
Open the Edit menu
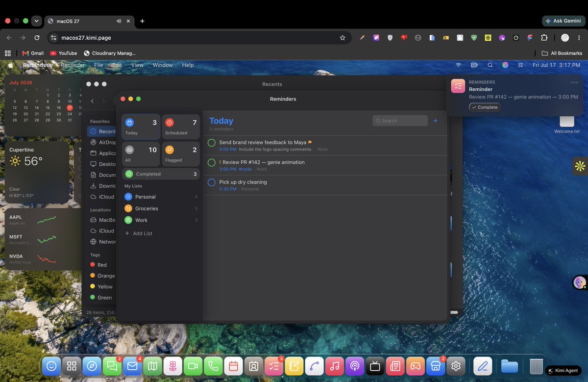click(117, 65)
